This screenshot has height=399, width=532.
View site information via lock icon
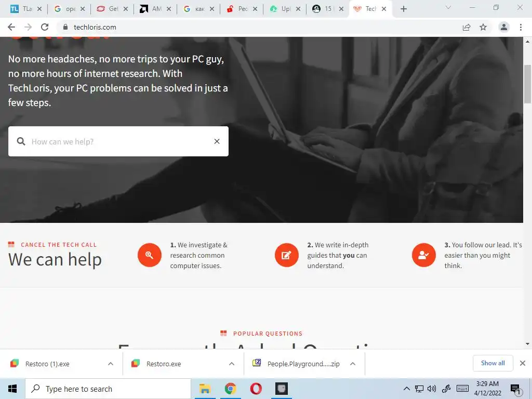pyautogui.click(x=65, y=27)
